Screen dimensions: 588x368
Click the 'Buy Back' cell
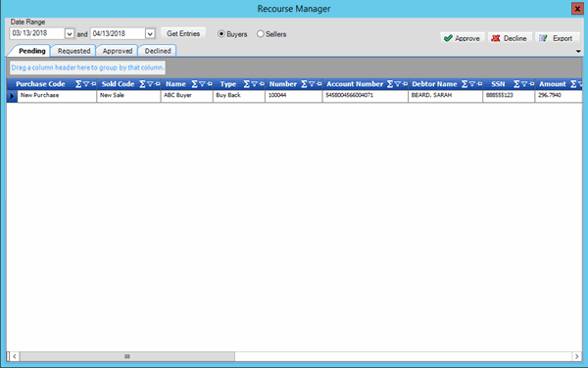(x=239, y=96)
